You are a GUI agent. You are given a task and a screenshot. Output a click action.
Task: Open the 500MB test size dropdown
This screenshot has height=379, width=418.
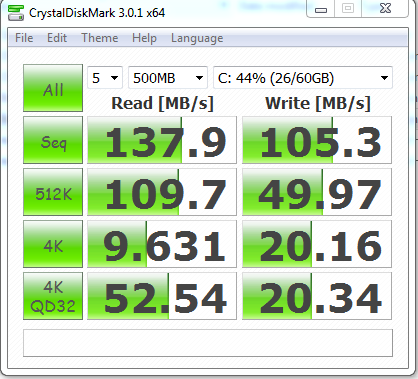click(x=168, y=78)
